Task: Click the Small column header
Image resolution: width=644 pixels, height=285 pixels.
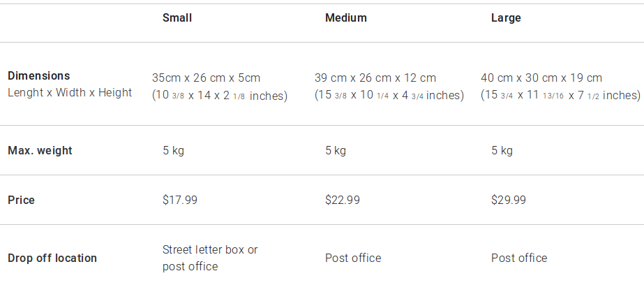Action: click(177, 18)
